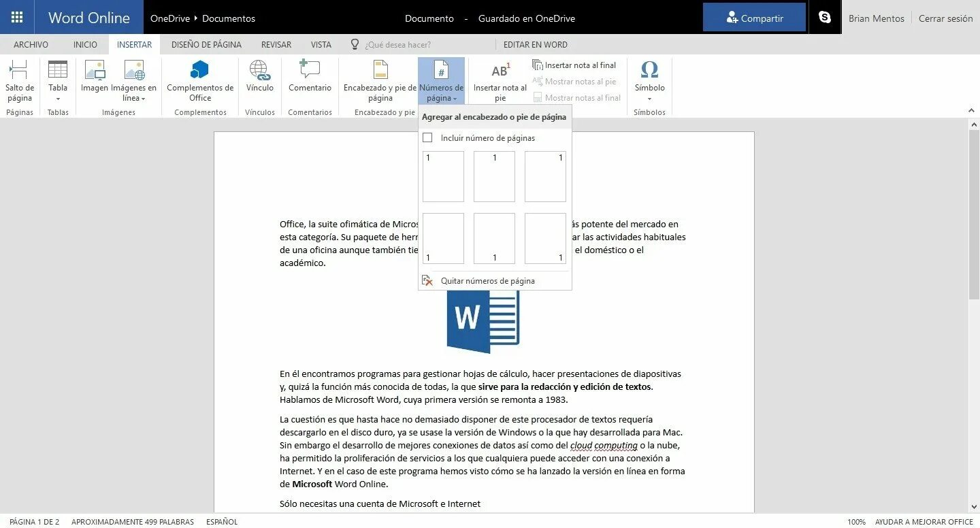Choose top-right page number layout

pyautogui.click(x=545, y=176)
